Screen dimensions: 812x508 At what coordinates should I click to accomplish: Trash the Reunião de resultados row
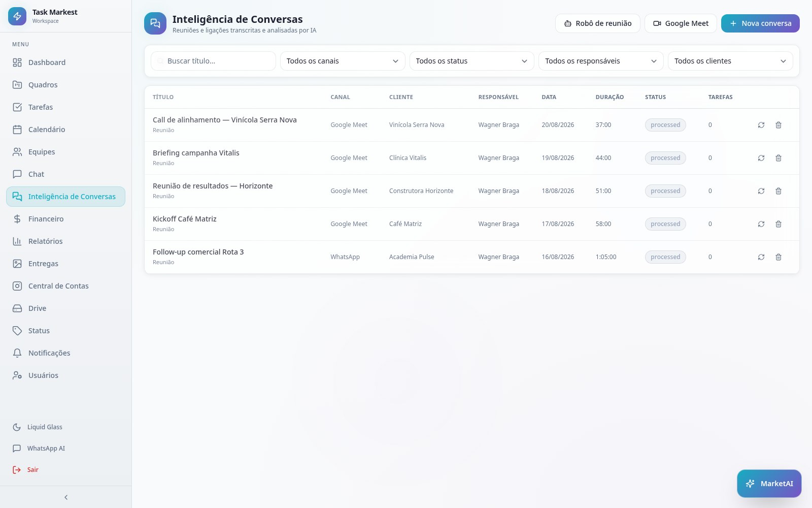(x=778, y=191)
